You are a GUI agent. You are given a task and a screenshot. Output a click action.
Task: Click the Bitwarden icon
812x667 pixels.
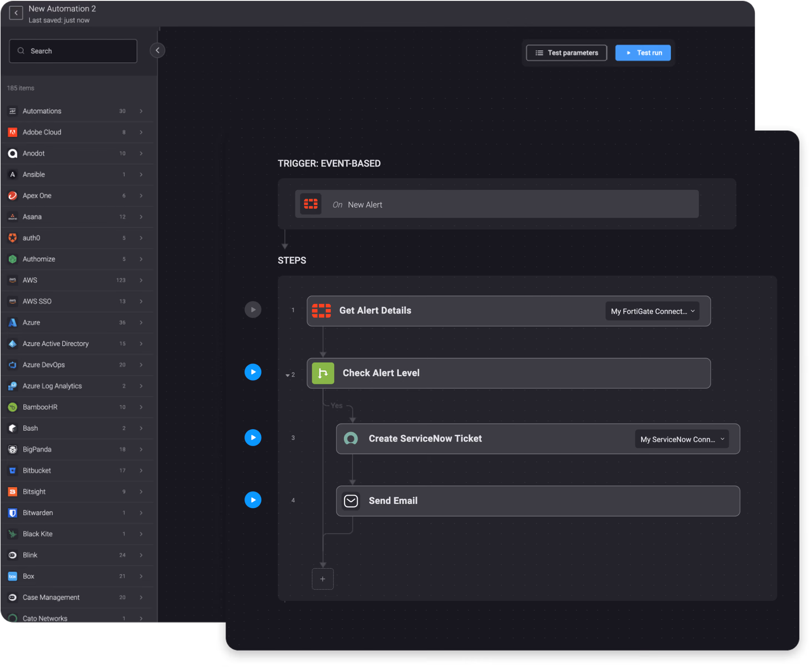[13, 513]
